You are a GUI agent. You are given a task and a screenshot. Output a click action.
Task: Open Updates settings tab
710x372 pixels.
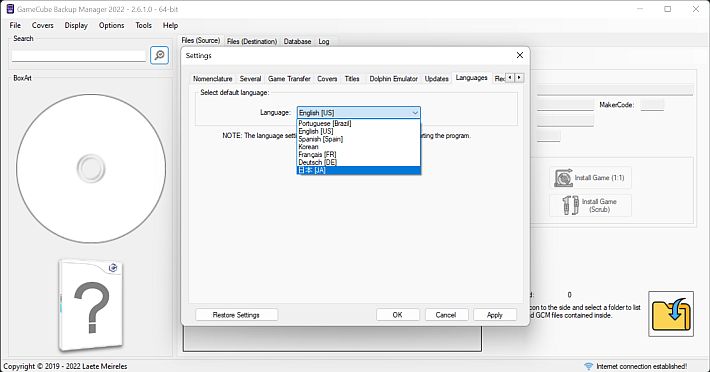tap(437, 79)
